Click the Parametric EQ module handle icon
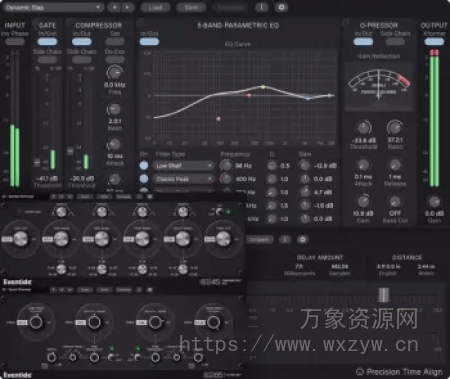The width and height of the screenshot is (450, 379). [141, 22]
